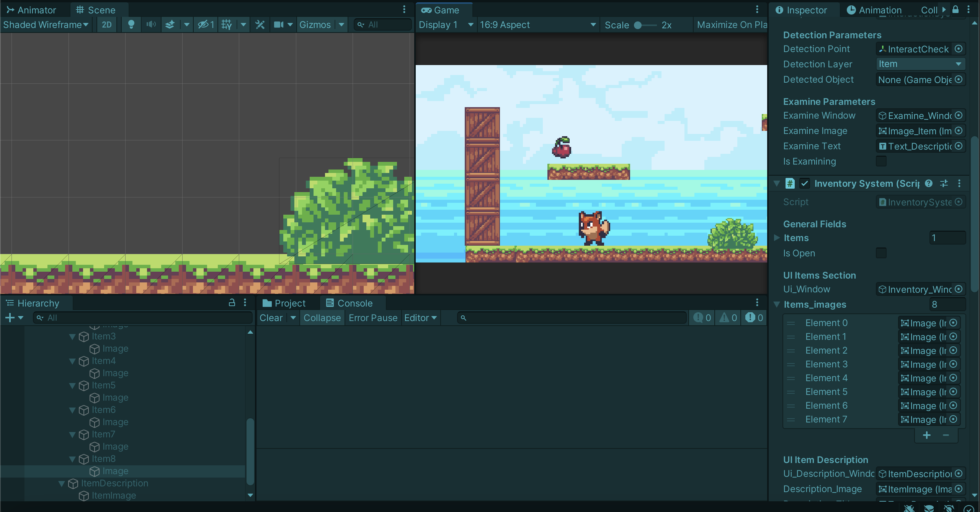Screen dimensions: 980x512
Task: Add element with the plus button under Items_images
Action: [x=926, y=435]
